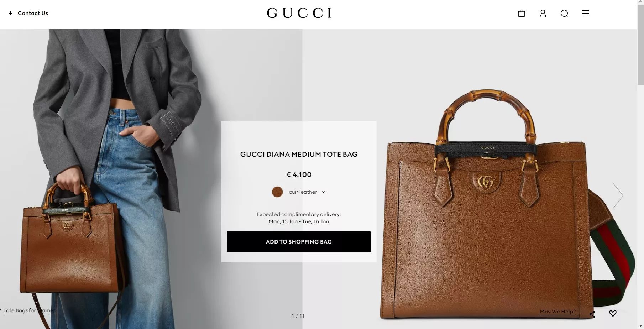
Task: Open the search magnifier icon
Action: [x=564, y=13]
